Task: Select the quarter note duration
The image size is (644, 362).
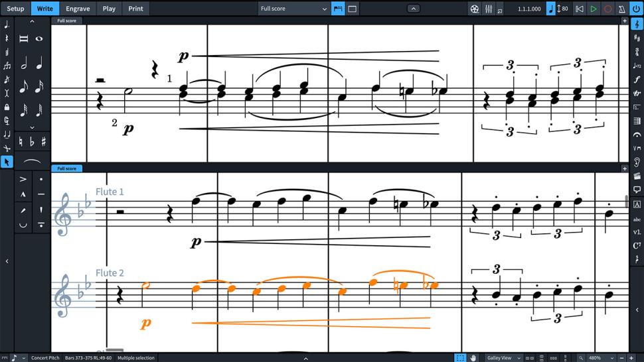Action: (39, 64)
